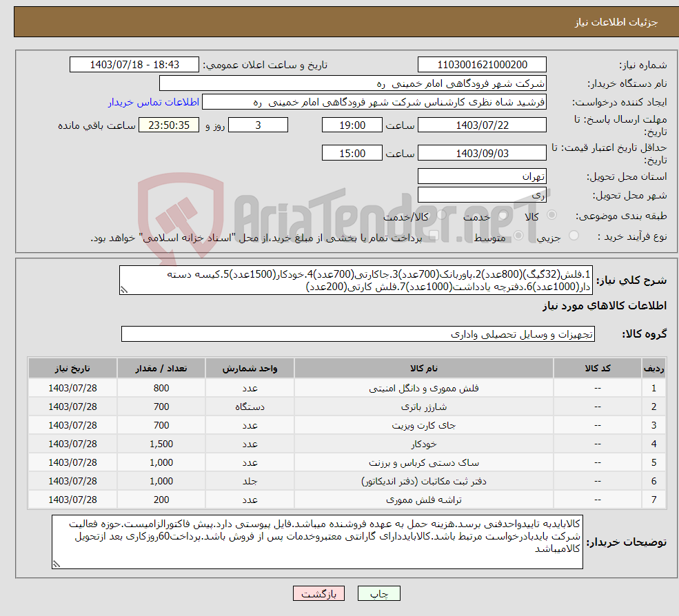Image resolution: width=679 pixels, height=616 pixels.
Task: Click the request creator name field
Action: [374, 102]
